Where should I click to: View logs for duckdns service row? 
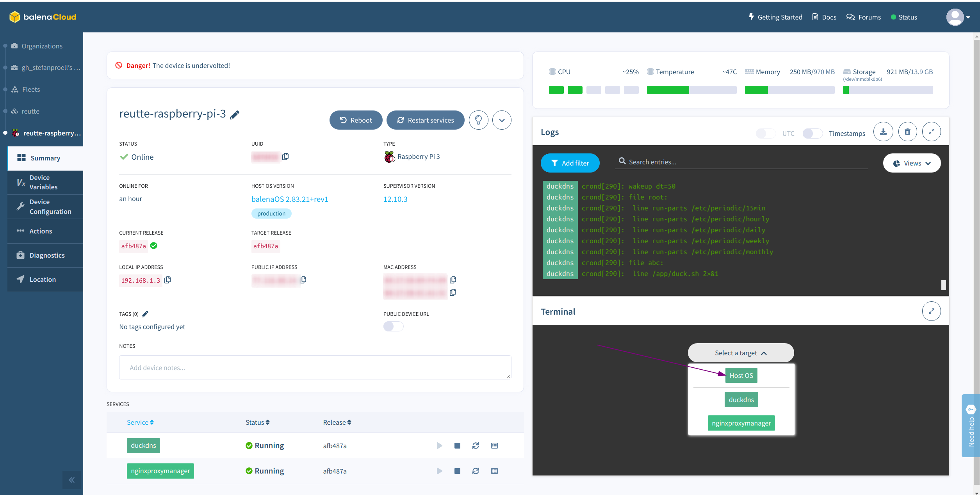pyautogui.click(x=494, y=445)
